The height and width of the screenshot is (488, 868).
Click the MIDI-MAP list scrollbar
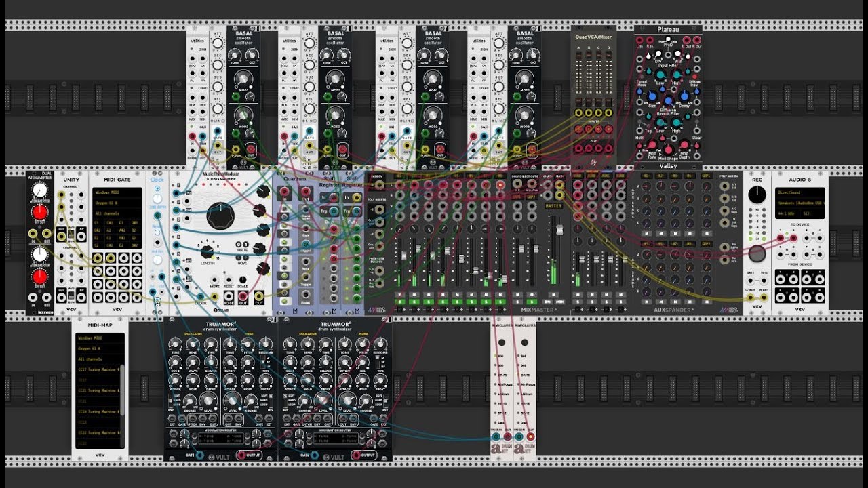pos(122,390)
